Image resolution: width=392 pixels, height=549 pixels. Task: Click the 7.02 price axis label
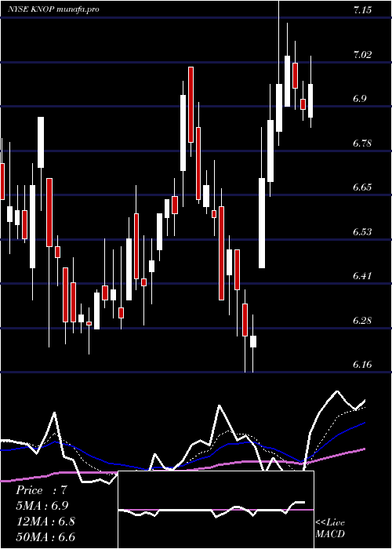[x=362, y=54]
